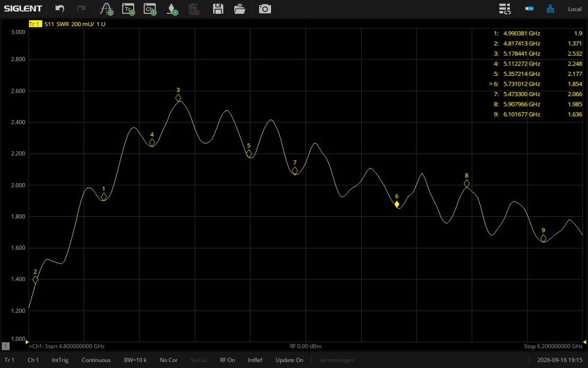Click the blue network LAN icon
The image size is (588, 368).
pos(550,9)
